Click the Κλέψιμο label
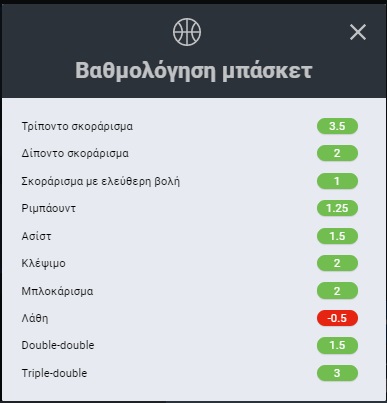 click(44, 263)
